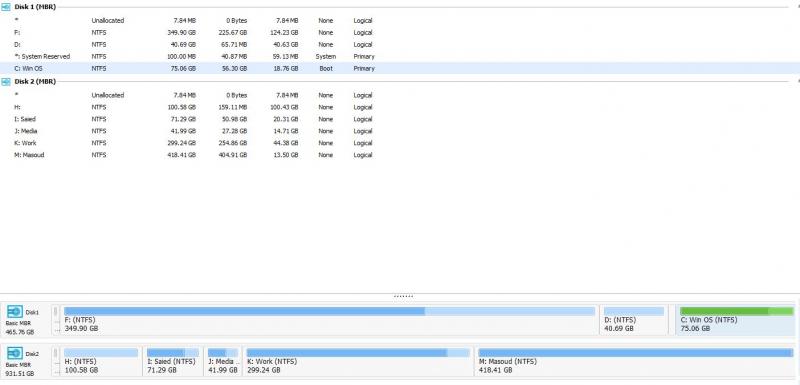Click the '100.00 MB' capacity cell
The width and height of the screenshot is (800, 385).
181,57
